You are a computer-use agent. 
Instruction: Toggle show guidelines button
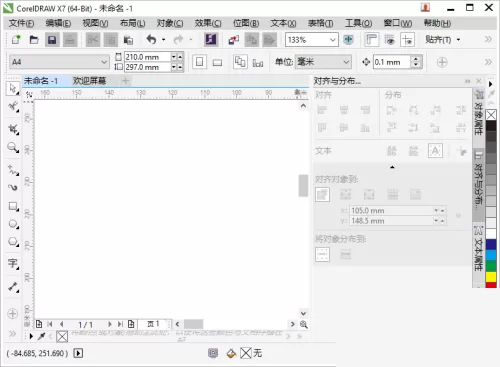pyautogui.click(x=408, y=39)
